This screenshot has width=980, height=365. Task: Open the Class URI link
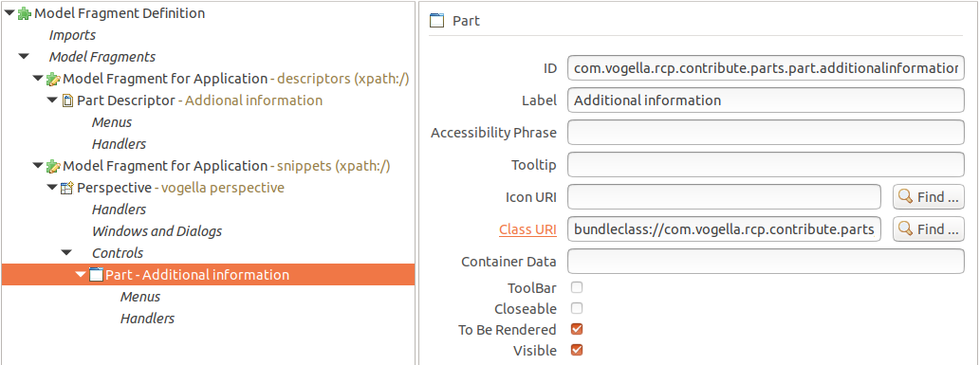[527, 229]
